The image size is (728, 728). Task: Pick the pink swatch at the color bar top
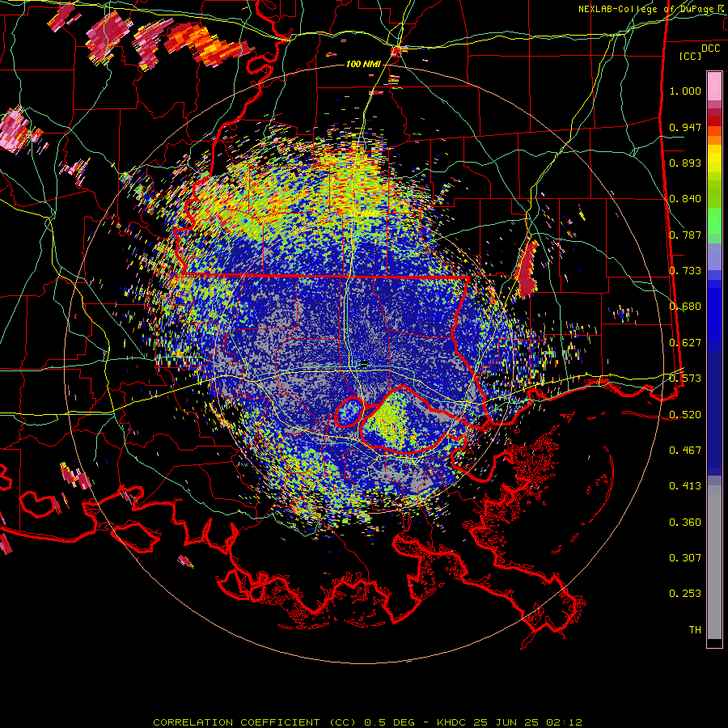[x=714, y=86]
